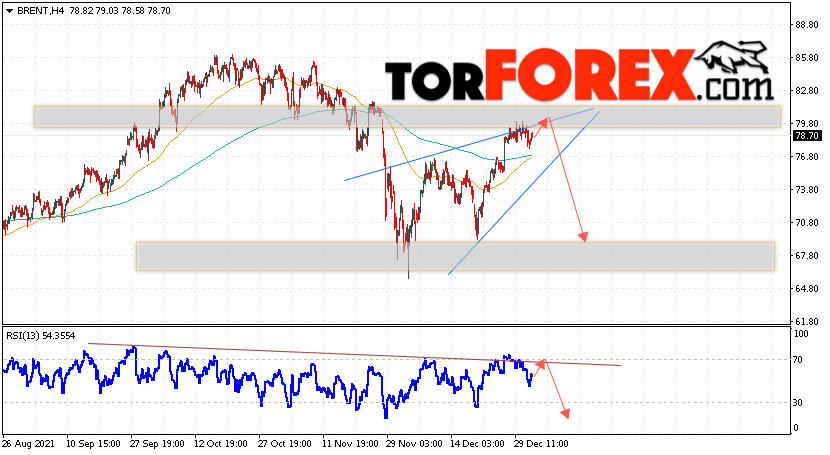The image size is (830, 455).
Task: Click the 82.80 price axis label
Action: (806, 90)
